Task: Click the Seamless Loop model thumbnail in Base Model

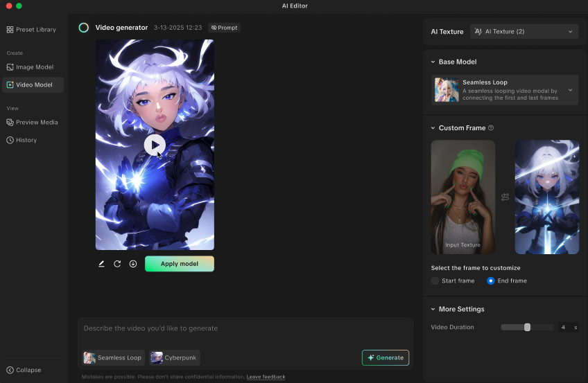Action: pyautogui.click(x=447, y=90)
